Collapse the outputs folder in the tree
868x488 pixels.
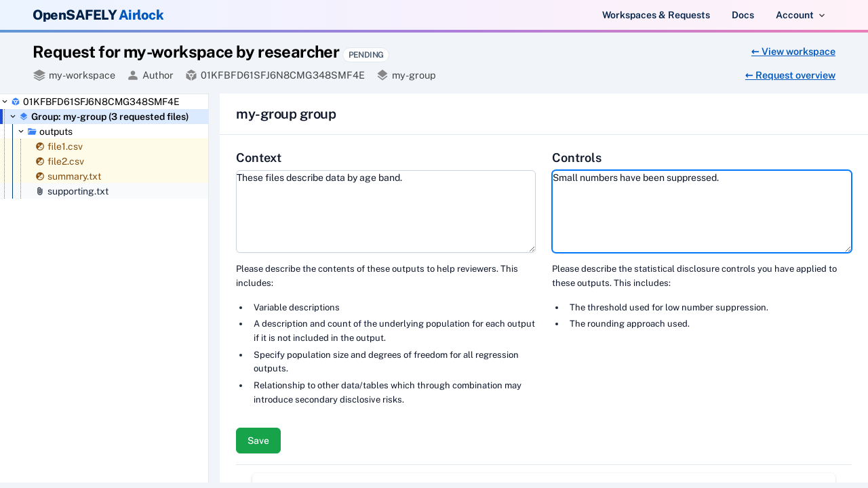(x=20, y=131)
